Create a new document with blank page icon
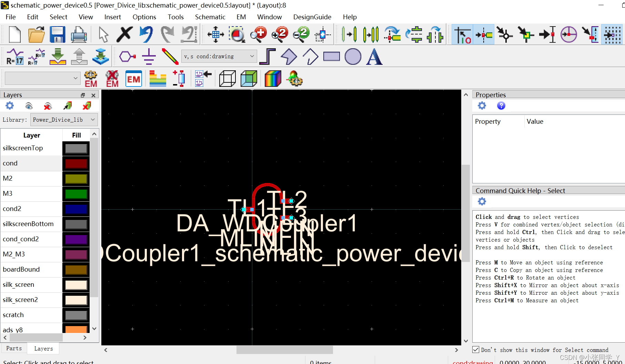The width and height of the screenshot is (625, 364). click(x=14, y=34)
